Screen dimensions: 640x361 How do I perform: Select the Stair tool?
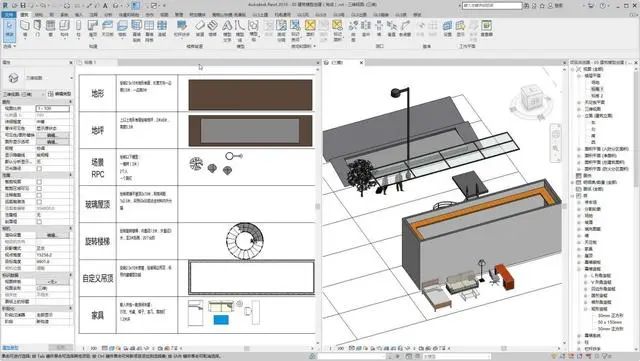coord(212,29)
